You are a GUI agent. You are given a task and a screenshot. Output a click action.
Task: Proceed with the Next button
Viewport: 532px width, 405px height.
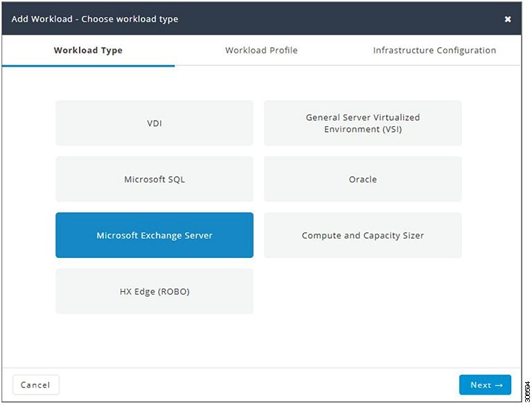point(485,385)
